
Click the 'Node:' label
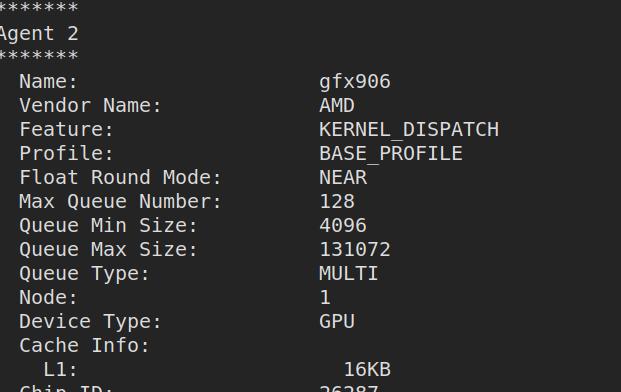[x=48, y=297]
